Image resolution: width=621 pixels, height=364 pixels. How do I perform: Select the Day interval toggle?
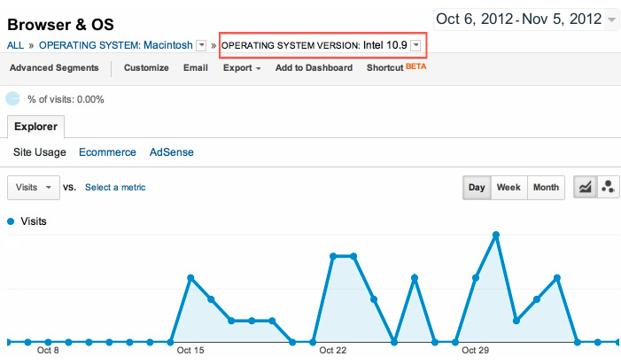477,188
